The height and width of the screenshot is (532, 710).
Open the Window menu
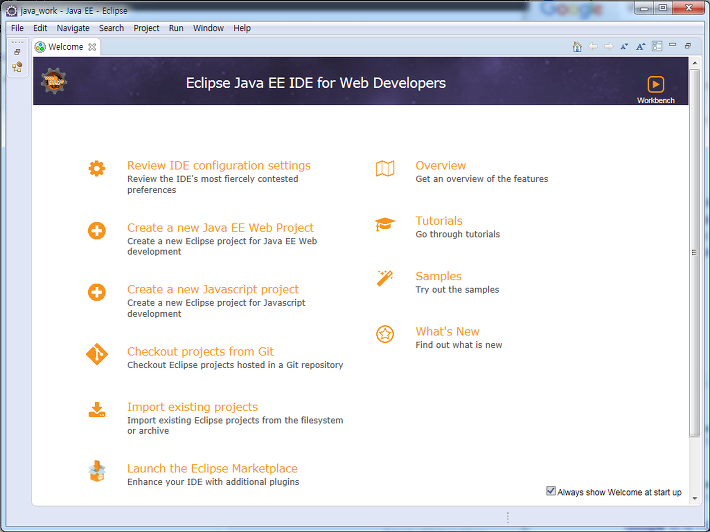208,28
